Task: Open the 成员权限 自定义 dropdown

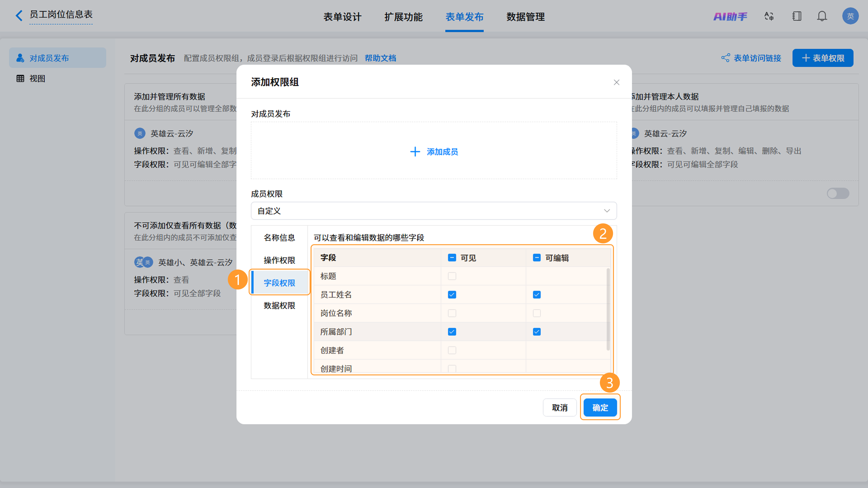Action: [x=434, y=211]
